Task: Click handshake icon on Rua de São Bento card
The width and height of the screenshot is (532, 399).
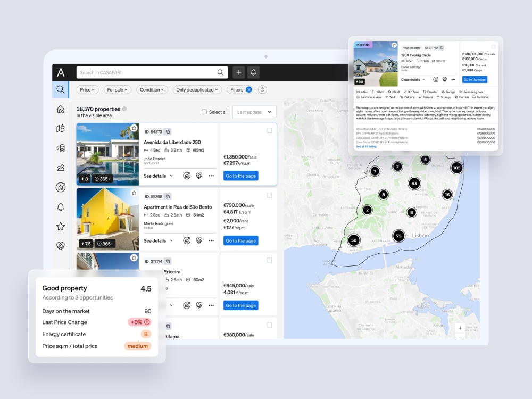Action: pyautogui.click(x=199, y=240)
